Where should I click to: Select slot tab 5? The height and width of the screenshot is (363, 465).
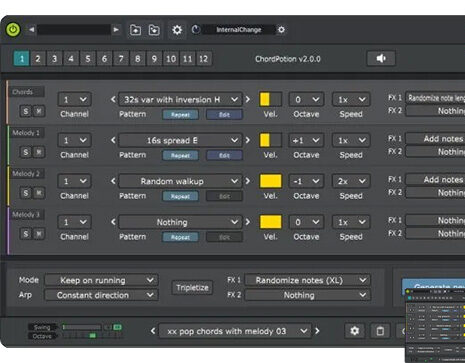(88, 59)
